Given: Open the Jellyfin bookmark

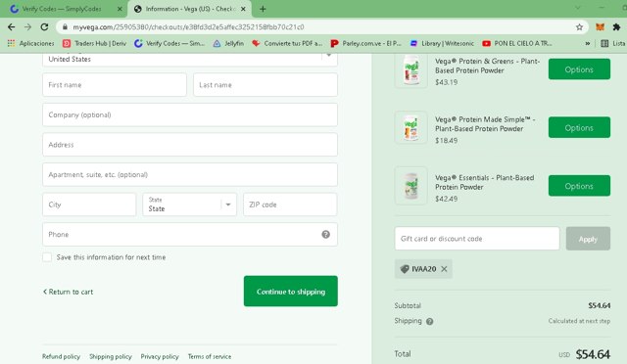Looking at the screenshot, I should (228, 43).
